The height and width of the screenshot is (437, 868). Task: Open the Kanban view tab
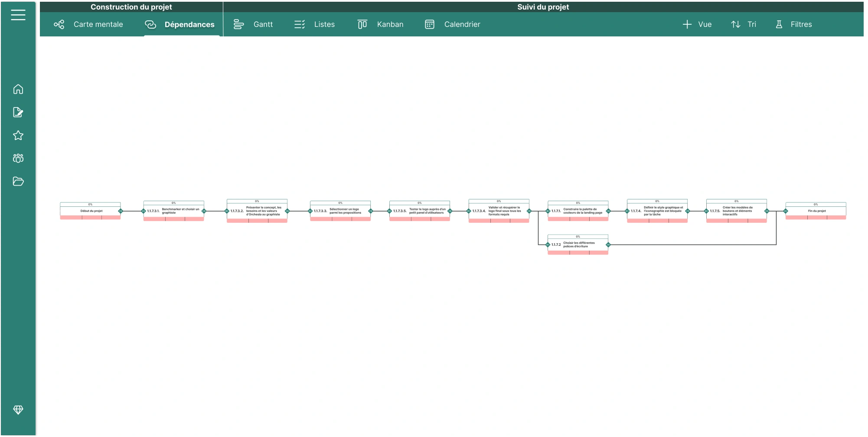[x=380, y=24]
